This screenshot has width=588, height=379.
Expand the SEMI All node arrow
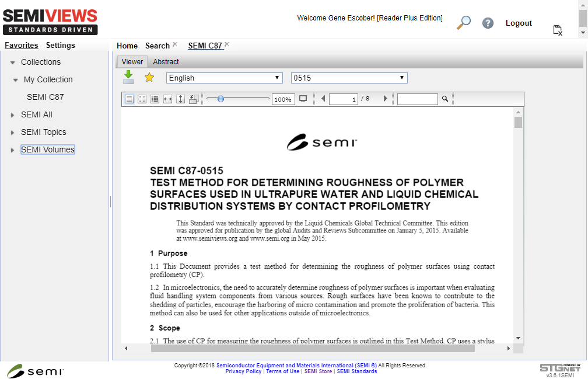[x=12, y=115]
